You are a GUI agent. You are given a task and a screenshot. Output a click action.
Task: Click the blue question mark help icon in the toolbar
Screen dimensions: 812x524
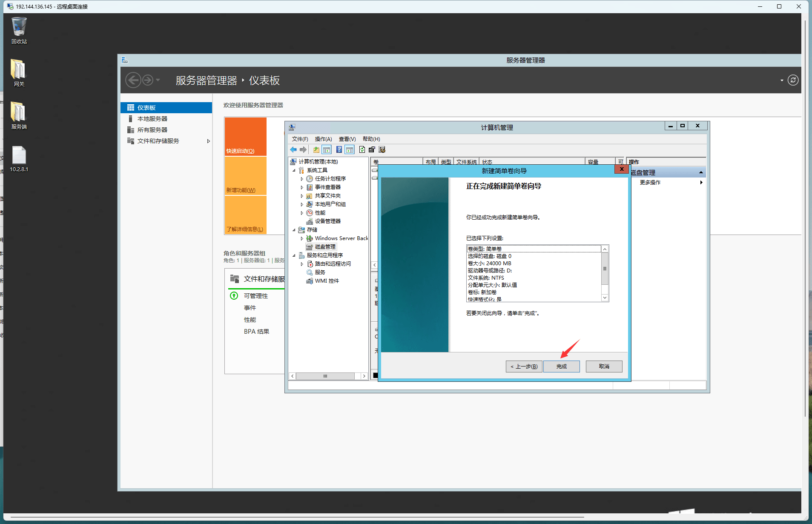[339, 150]
